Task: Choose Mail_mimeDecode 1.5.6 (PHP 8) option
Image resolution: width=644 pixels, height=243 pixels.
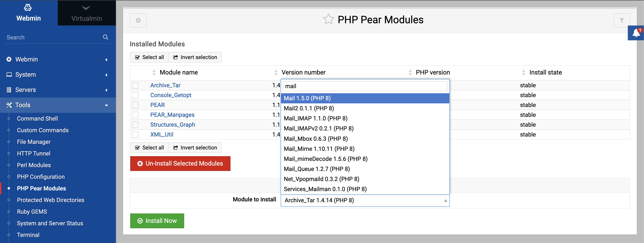Action: [x=365, y=159]
